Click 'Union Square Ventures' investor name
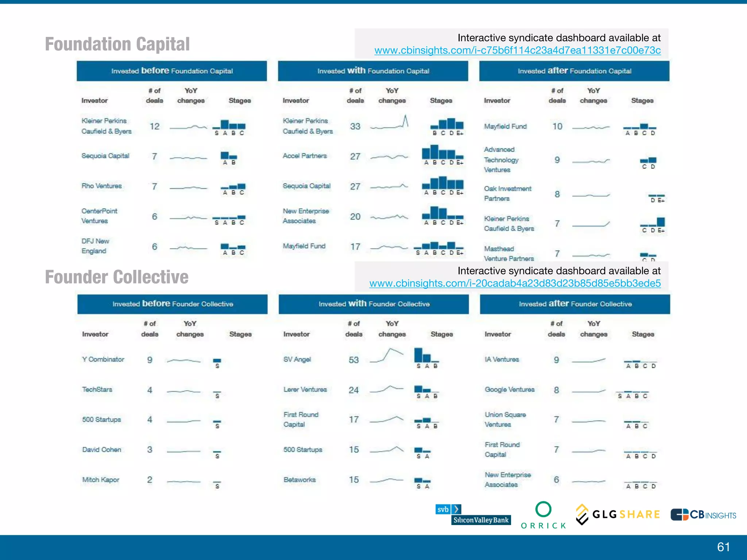The image size is (747, 560). 506,420
